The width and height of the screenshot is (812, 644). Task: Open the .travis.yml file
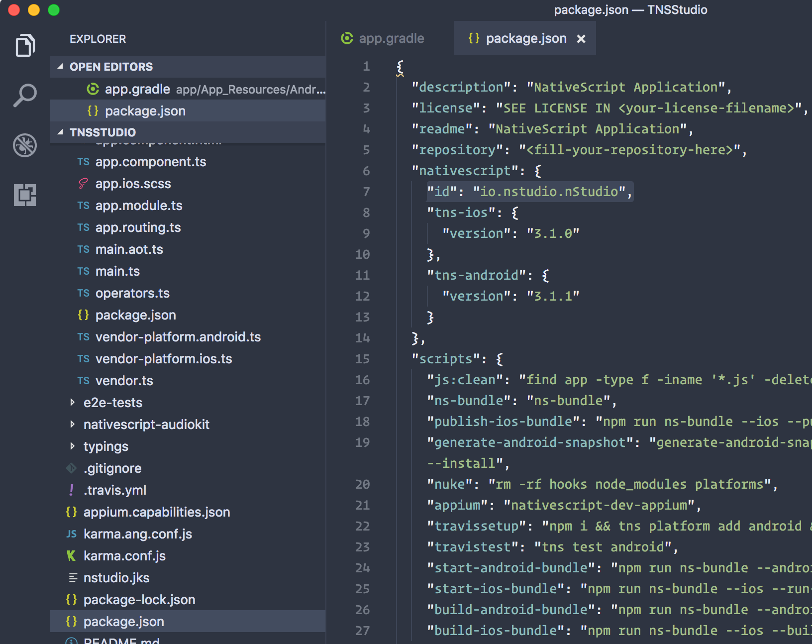(188, 490)
